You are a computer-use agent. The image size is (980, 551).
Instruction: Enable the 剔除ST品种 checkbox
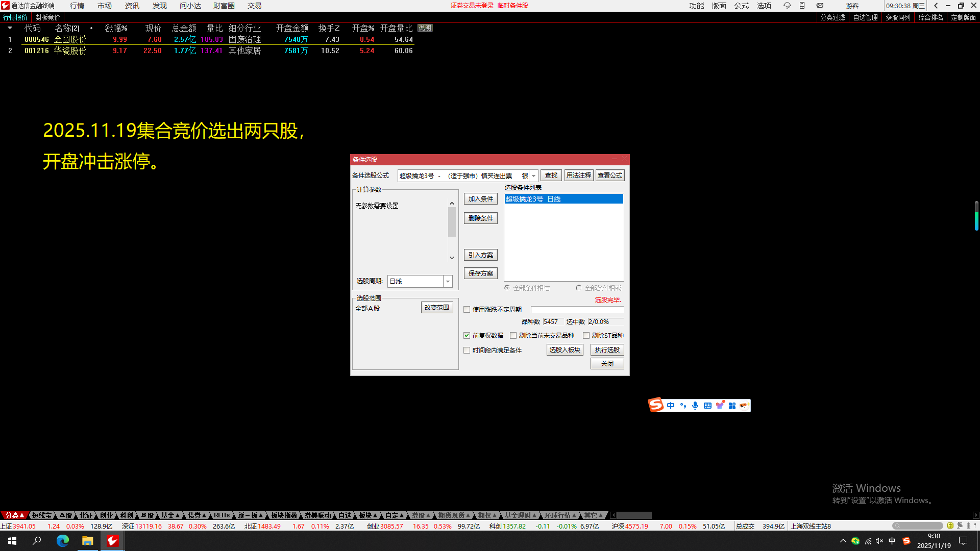(x=586, y=336)
